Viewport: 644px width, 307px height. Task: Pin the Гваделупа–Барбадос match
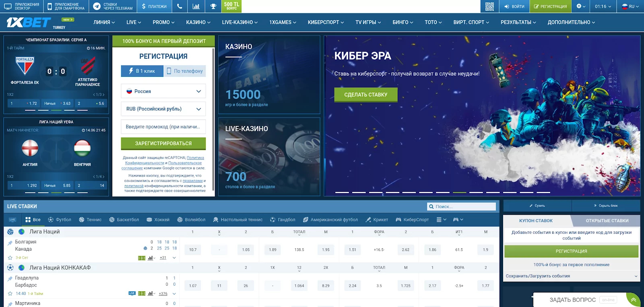pyautogui.click(x=10, y=279)
